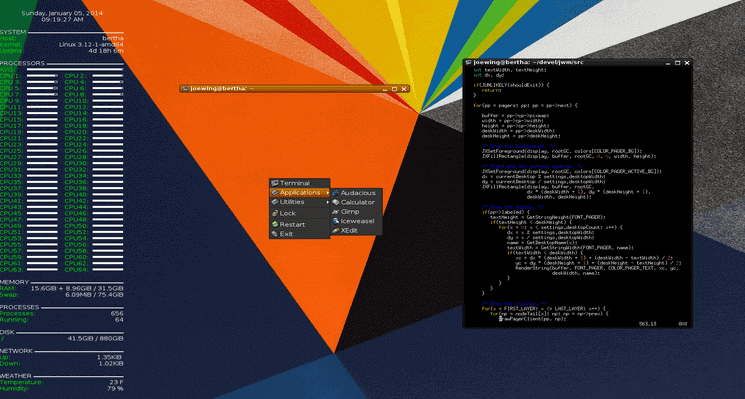Click the NETWORK section header
This screenshot has height=399, width=745.
pyautogui.click(x=16, y=352)
